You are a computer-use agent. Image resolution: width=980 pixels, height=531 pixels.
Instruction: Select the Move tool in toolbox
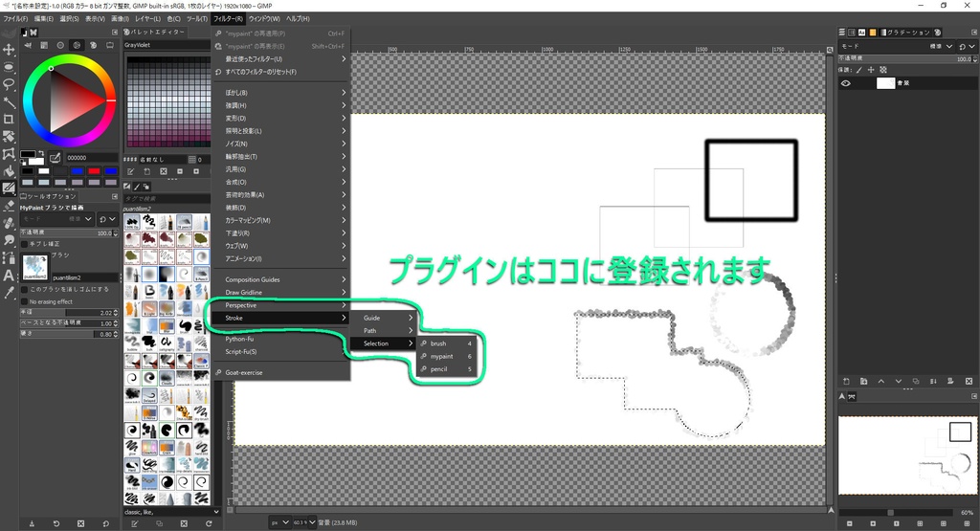[9, 50]
